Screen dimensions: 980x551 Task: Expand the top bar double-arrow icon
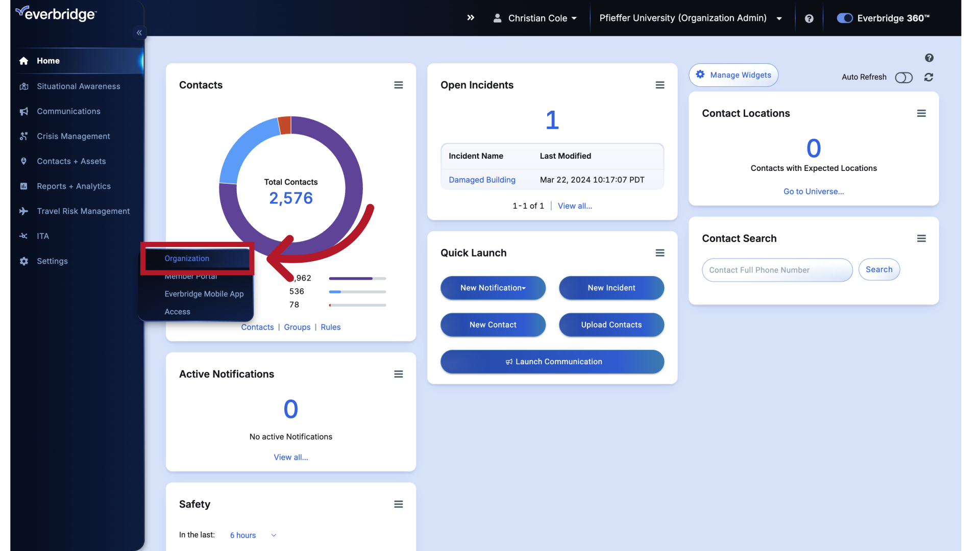(471, 18)
